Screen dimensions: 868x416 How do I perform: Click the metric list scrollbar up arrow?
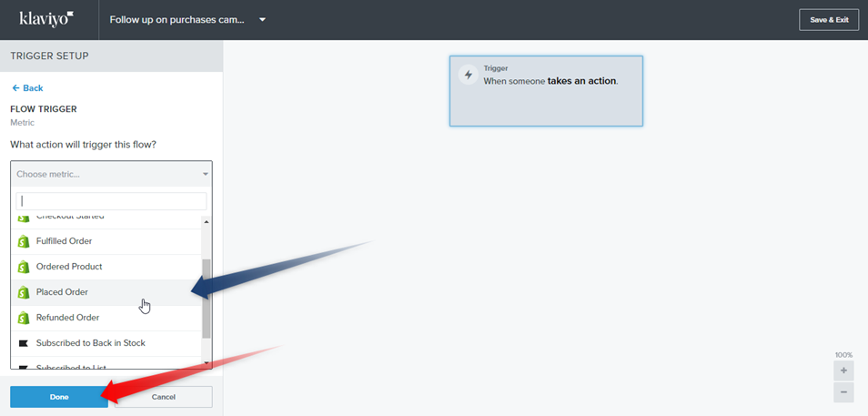207,221
